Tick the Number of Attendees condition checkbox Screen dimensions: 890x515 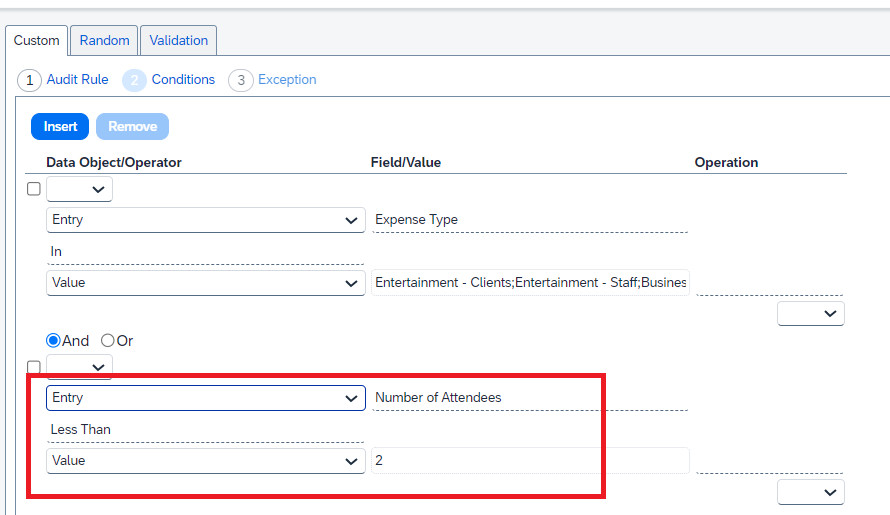click(34, 367)
